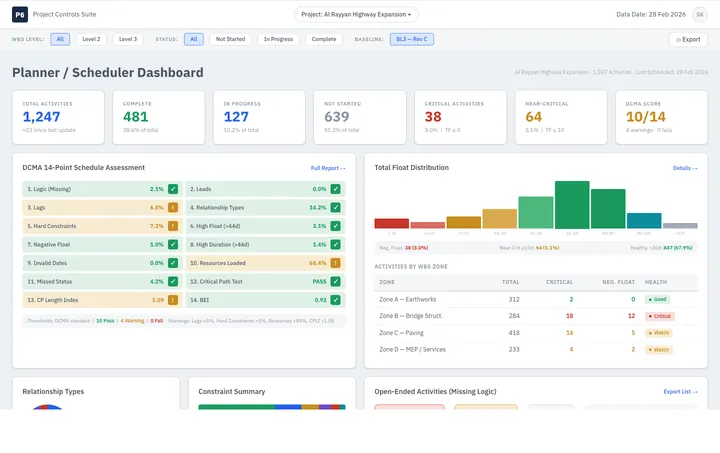Select the BL3 – Rev C baseline chip
Screen dimensions: 720x453
pos(412,39)
